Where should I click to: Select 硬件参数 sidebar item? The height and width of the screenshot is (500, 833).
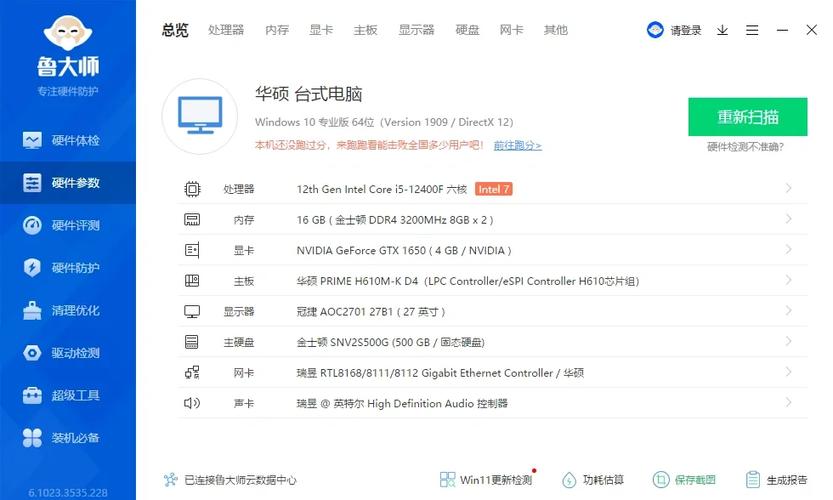(67, 183)
